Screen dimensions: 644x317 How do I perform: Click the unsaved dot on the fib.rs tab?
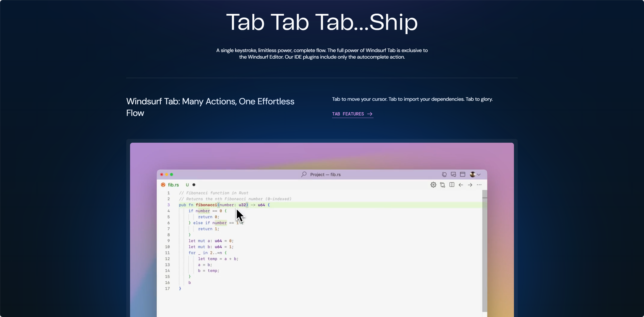point(194,185)
